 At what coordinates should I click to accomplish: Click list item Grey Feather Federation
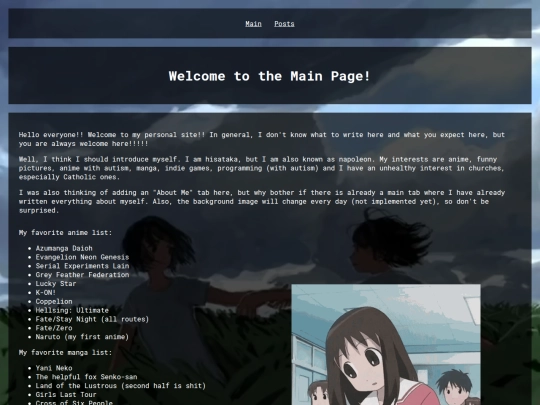pos(82,275)
